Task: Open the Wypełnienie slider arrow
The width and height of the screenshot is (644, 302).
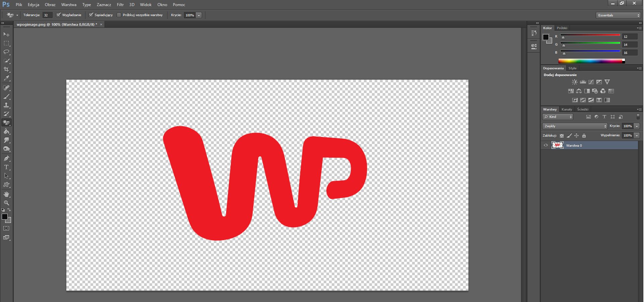Action: coord(637,135)
